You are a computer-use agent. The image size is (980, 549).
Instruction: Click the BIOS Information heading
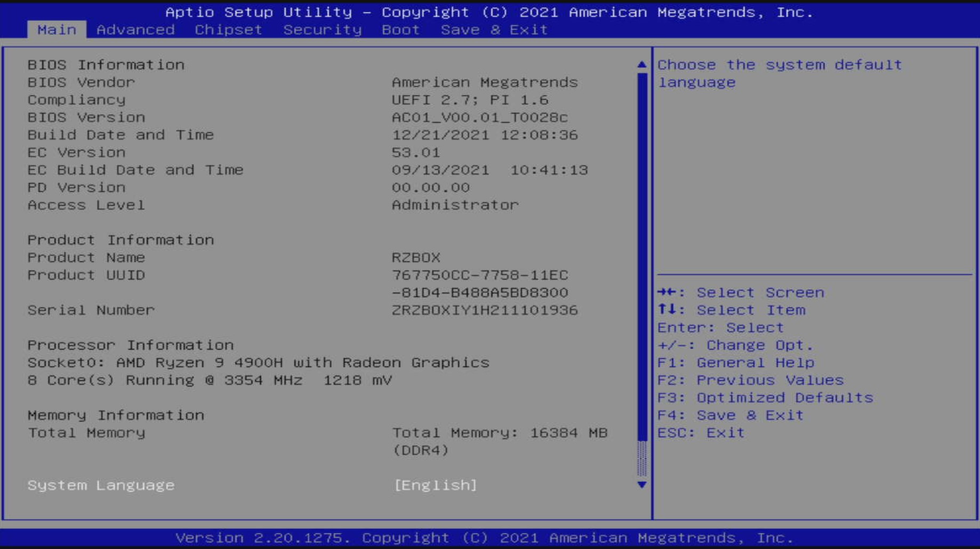point(106,65)
